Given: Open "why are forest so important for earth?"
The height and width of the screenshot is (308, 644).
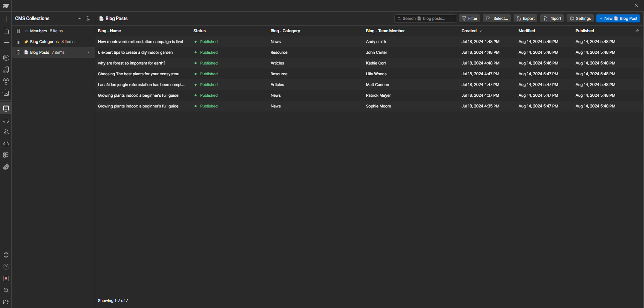Looking at the screenshot, I should (x=132, y=63).
